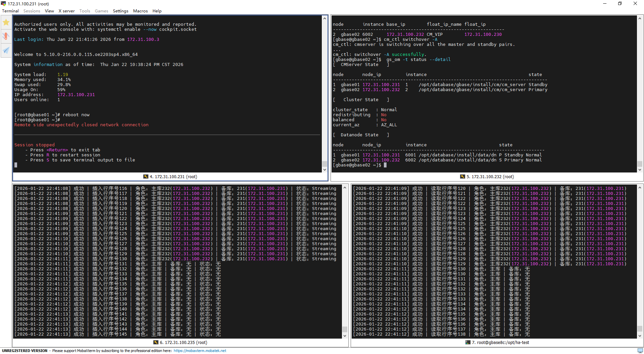Image resolution: width=644 pixels, height=354 pixels.
Task: Click terminal icon of tab 4. 172.31.100.231
Action: coord(145,176)
